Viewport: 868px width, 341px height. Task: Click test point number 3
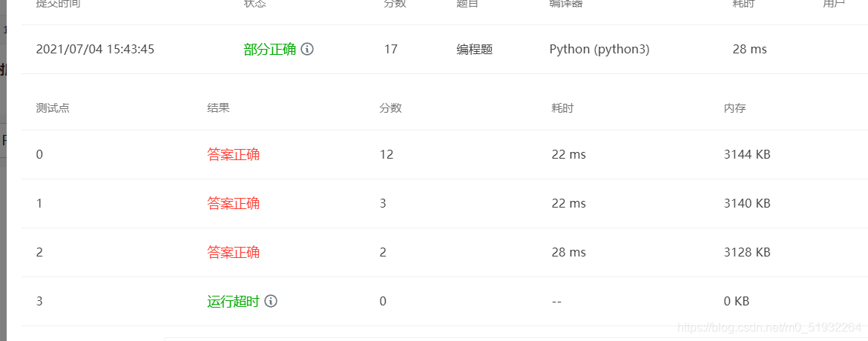(x=39, y=301)
